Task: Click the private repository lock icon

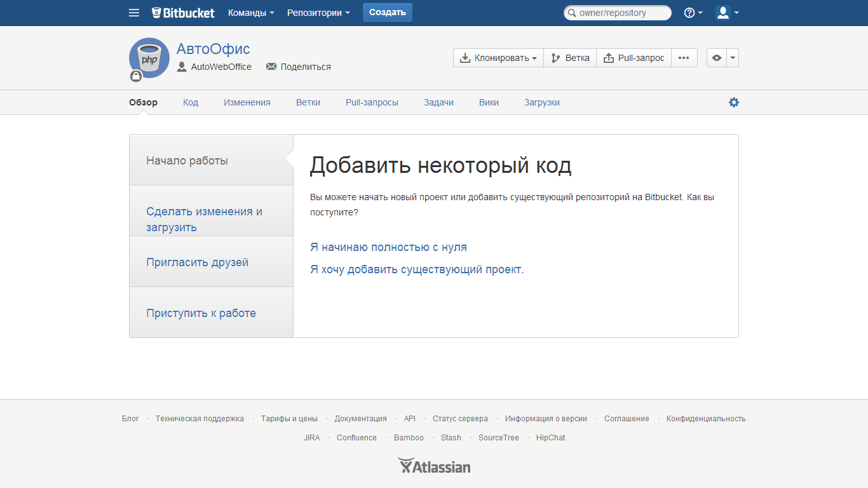Action: point(136,76)
